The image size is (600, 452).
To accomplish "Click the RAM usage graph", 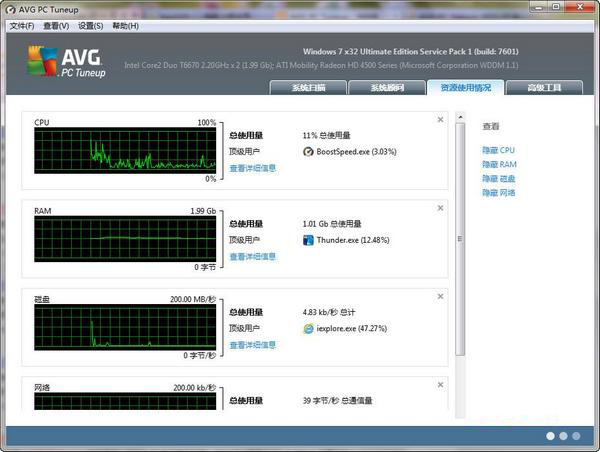I will tap(125, 239).
